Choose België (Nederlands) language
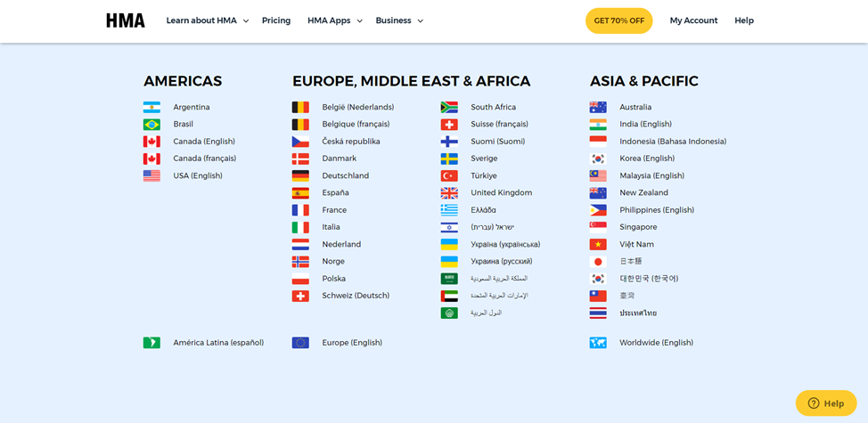868x423 pixels. click(358, 107)
